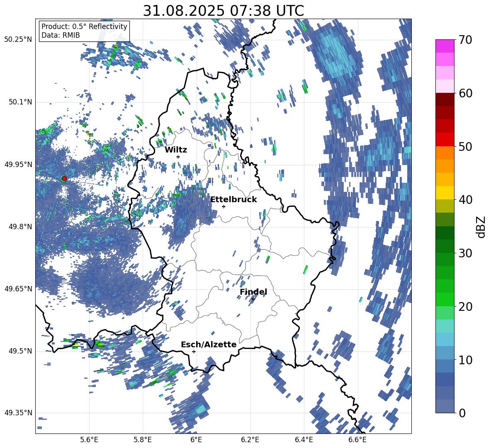Click the dark red colorbar segment below 60
Screen dimensions: 491x448
pos(445,99)
